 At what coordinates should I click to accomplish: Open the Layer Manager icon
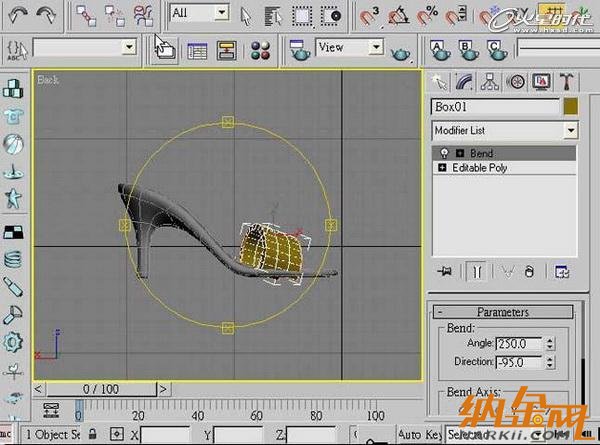[197, 49]
